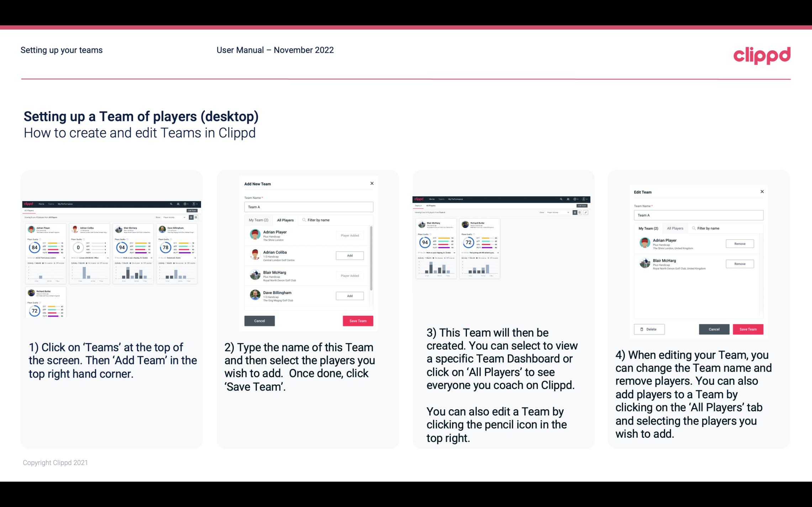Click the player profile thumbnail for Blair McHarg
Screen dimensions: 812x507
click(256, 274)
